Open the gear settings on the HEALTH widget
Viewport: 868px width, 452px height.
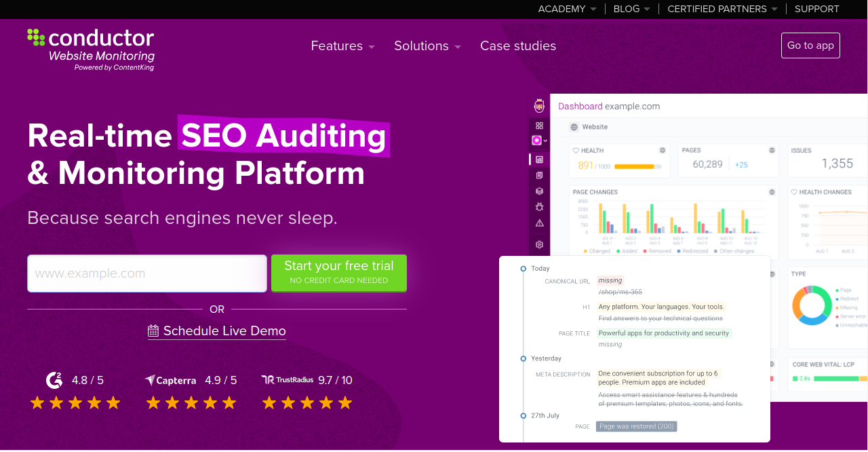coord(662,150)
